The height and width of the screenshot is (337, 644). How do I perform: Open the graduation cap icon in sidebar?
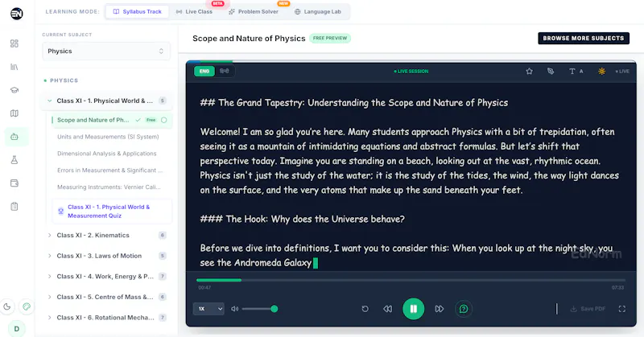tap(14, 90)
